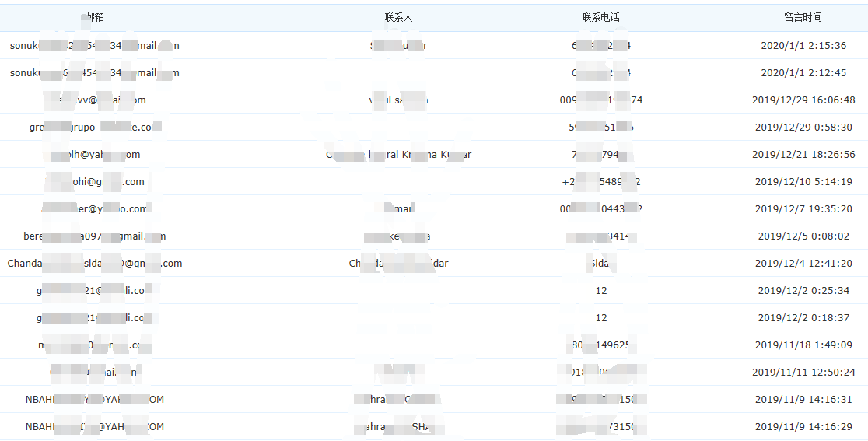Select the 2019/12/10 5:14:19 time cell
Image resolution: width=868 pixels, height=441 pixels.
(x=803, y=182)
